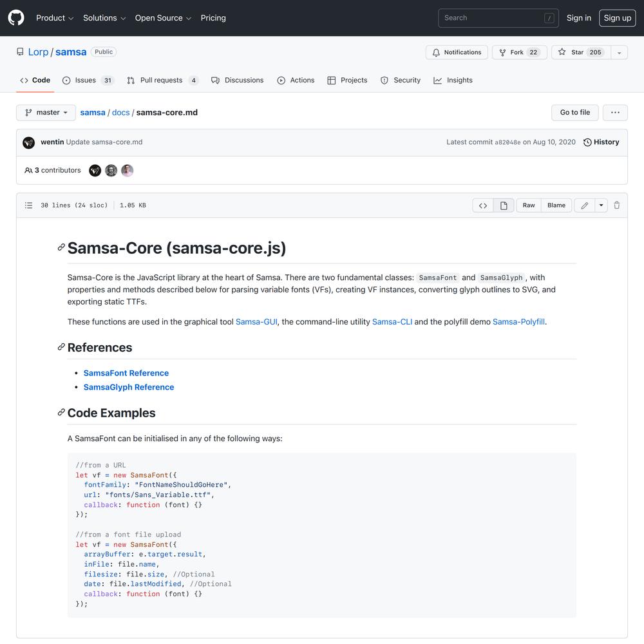The width and height of the screenshot is (644, 644).
Task: Go to the Discussions tab
Action: coord(238,80)
